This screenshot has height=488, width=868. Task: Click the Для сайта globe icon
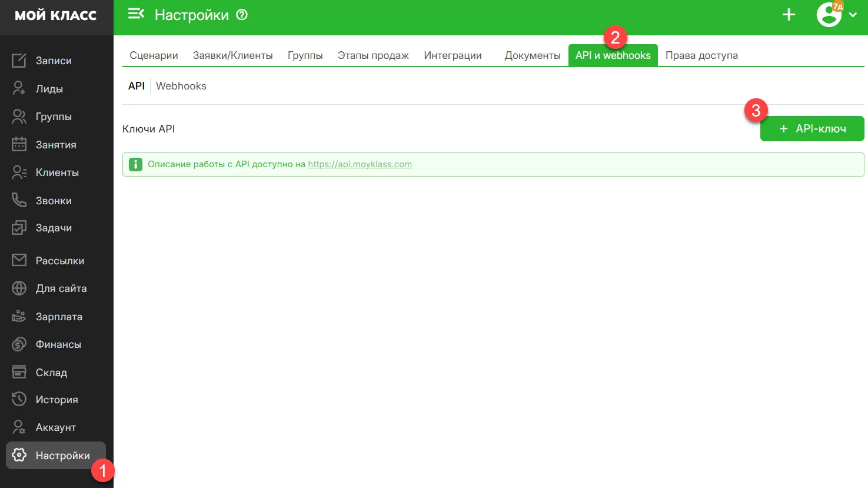[x=19, y=288]
